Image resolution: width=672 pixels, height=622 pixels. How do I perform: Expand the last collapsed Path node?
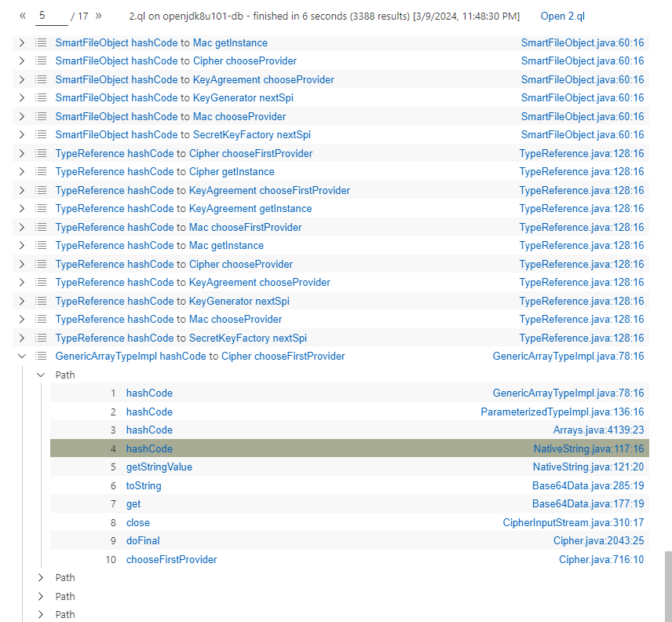click(x=41, y=615)
